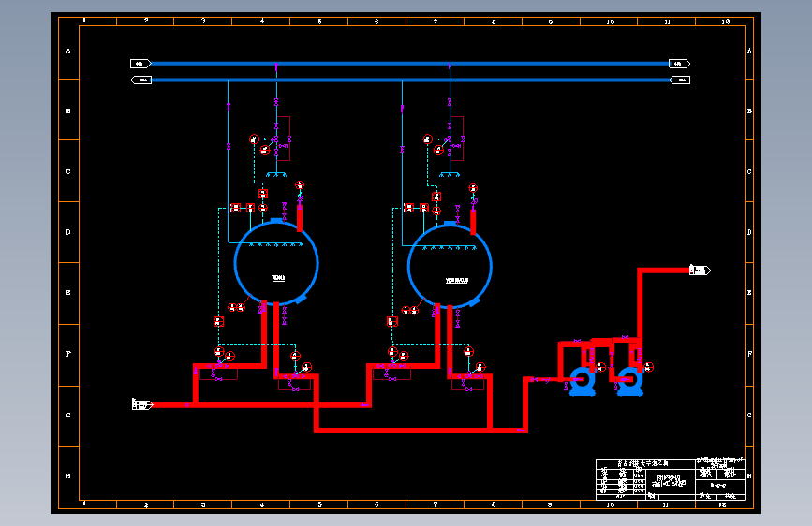The height and width of the screenshot is (526, 812).
Task: Click row label H on left border
Action: click(x=68, y=475)
